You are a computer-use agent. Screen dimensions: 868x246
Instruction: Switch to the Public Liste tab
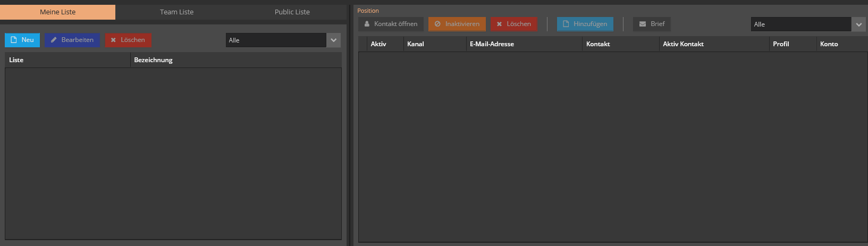292,12
